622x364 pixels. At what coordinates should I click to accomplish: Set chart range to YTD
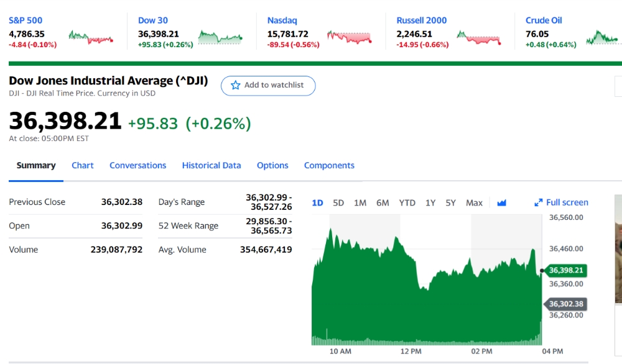coord(407,202)
